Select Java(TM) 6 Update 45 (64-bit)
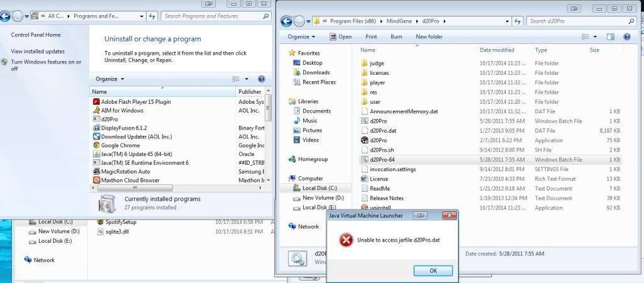The width and height of the screenshot is (644, 283). point(136,154)
